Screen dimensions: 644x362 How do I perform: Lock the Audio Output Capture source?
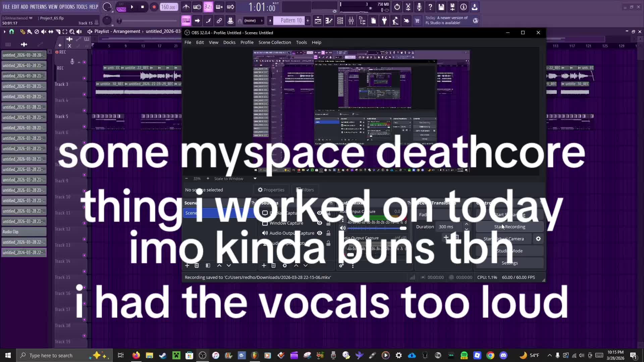point(328,233)
